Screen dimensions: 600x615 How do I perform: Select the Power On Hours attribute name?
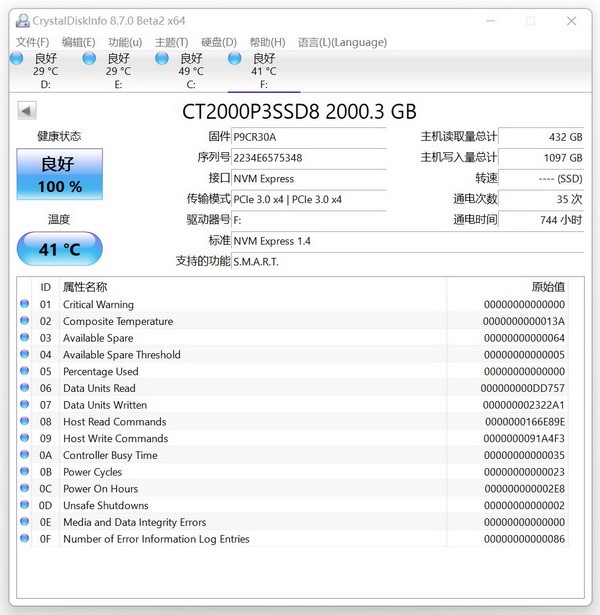101,489
